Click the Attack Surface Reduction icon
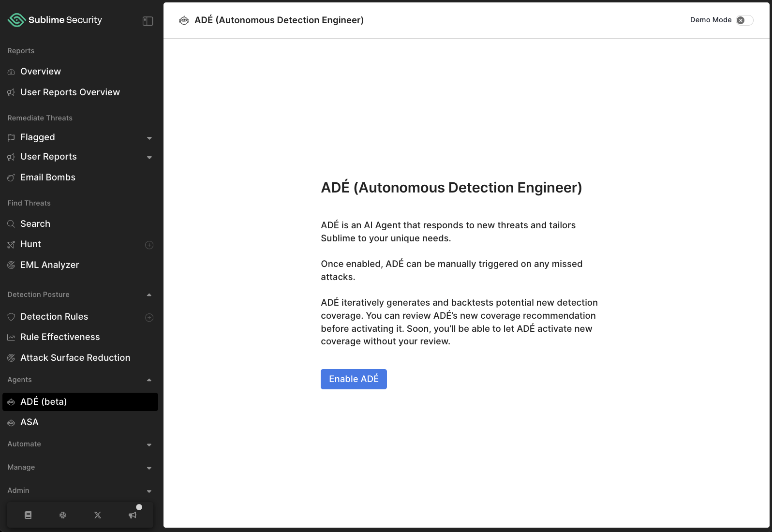This screenshot has height=532, width=772. pyautogui.click(x=11, y=358)
